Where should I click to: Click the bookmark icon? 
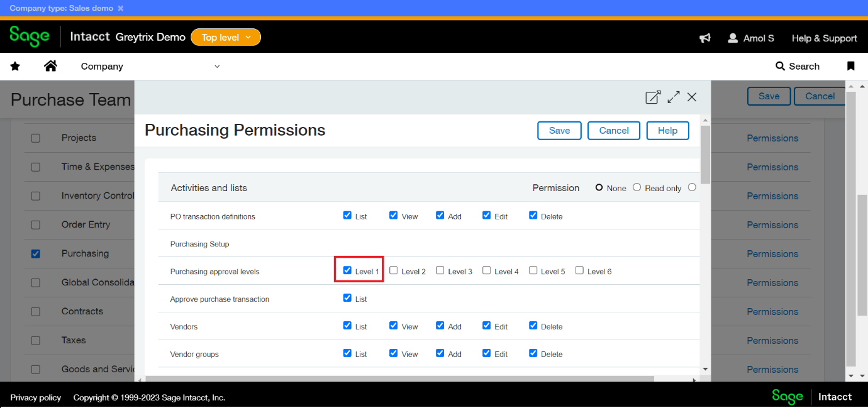[851, 66]
